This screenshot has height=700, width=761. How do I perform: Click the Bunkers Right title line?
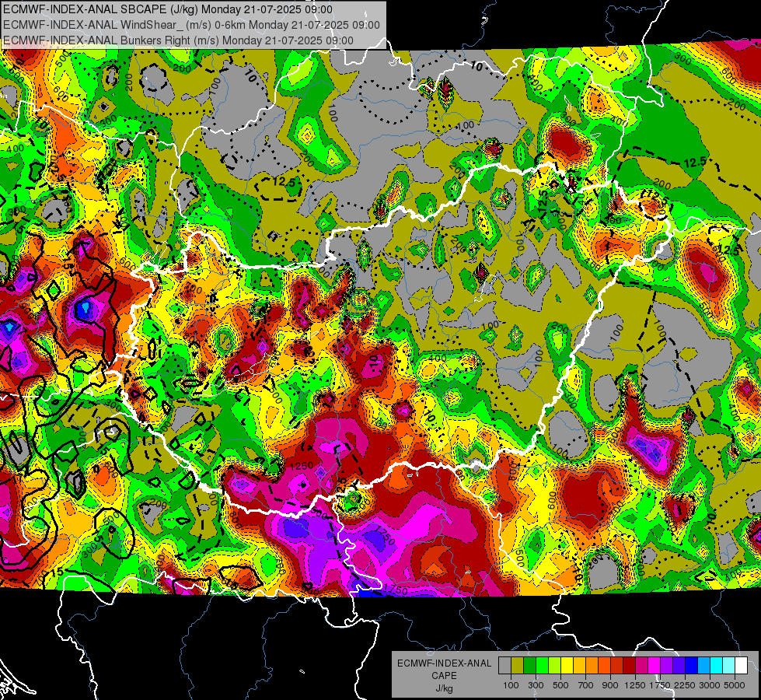pos(178,40)
